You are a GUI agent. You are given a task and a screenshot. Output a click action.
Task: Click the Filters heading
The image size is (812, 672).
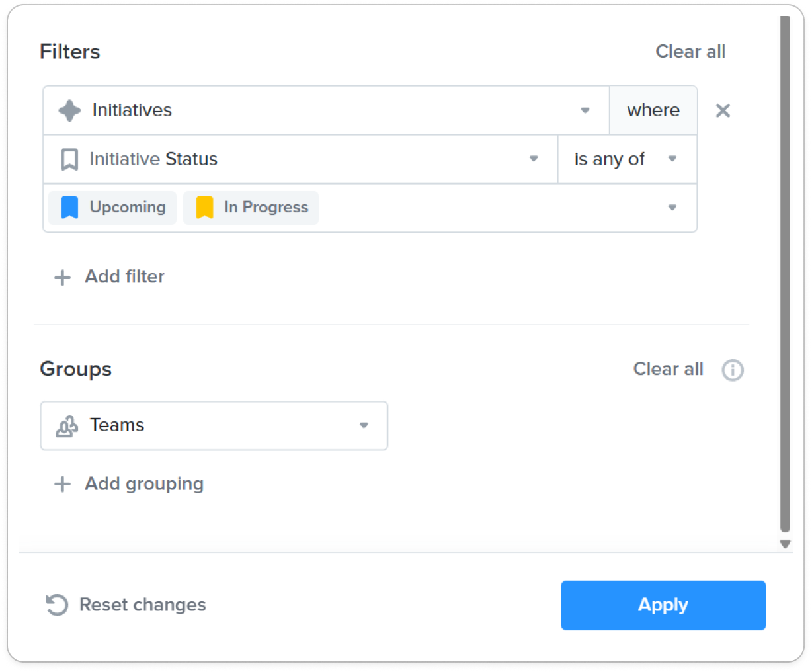tap(70, 52)
